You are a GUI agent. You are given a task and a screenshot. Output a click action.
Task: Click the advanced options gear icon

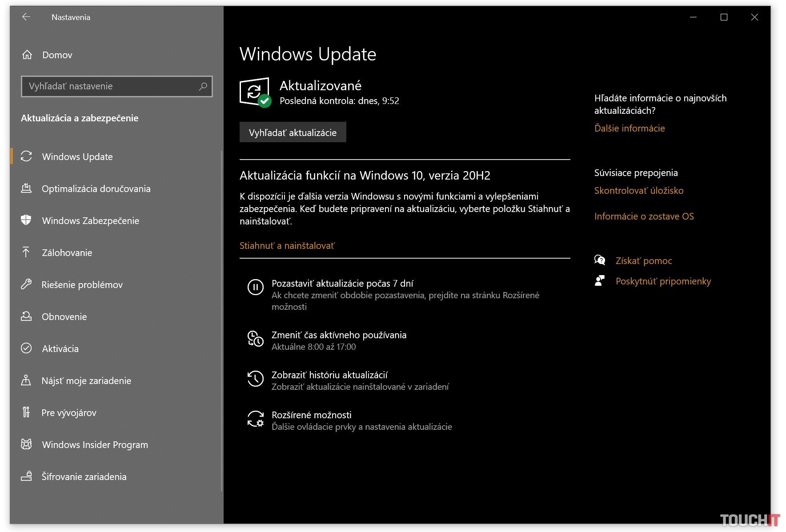tap(255, 419)
